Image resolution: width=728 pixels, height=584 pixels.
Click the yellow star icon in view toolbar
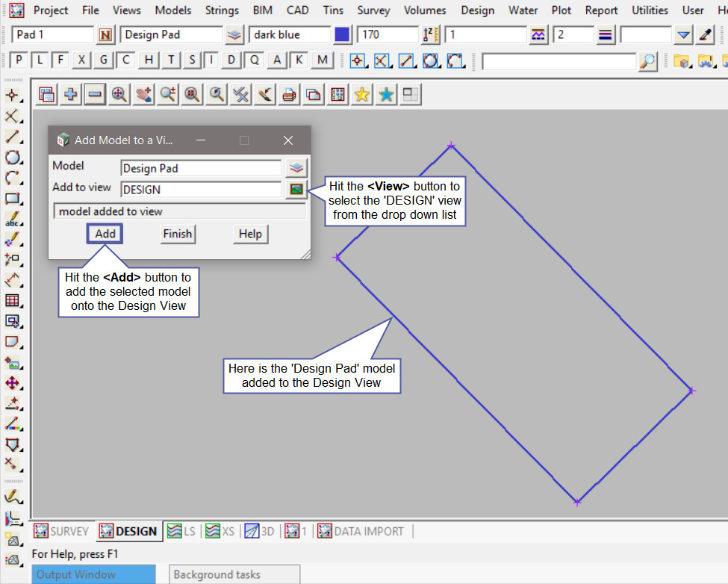pos(362,94)
